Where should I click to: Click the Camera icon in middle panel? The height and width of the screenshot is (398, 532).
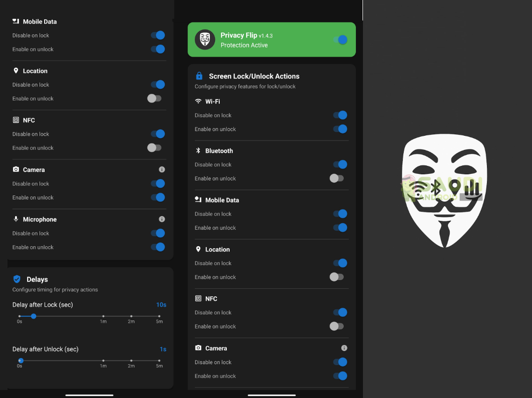(198, 348)
